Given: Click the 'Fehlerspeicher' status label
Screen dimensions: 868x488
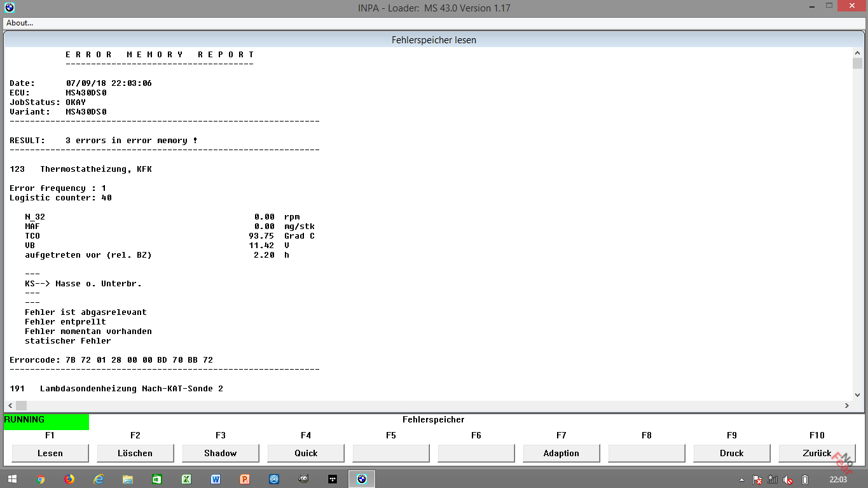Looking at the screenshot, I should pos(434,420).
